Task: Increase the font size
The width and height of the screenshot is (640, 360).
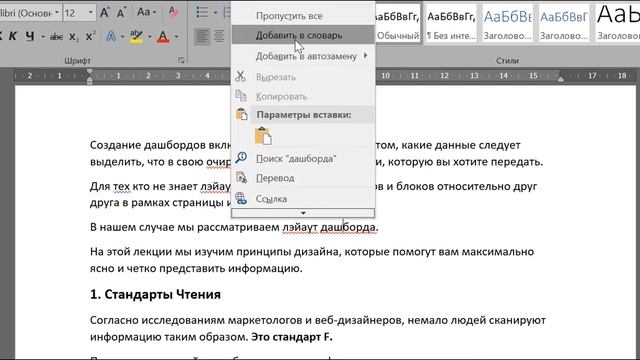Action: [105, 13]
